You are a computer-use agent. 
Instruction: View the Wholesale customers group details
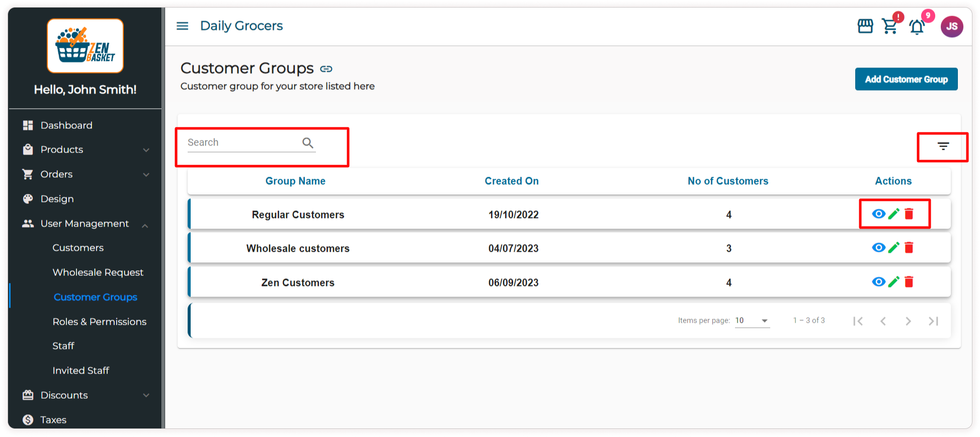point(878,248)
